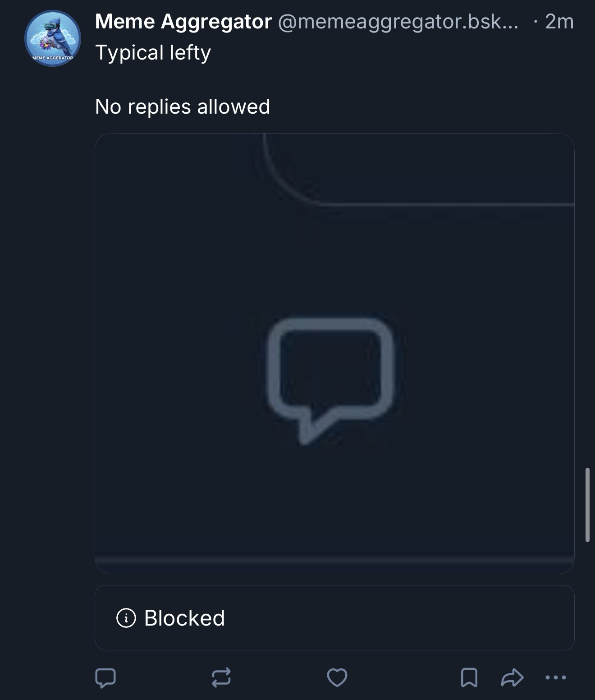
Task: Bookmark the post
Action: pyautogui.click(x=469, y=677)
